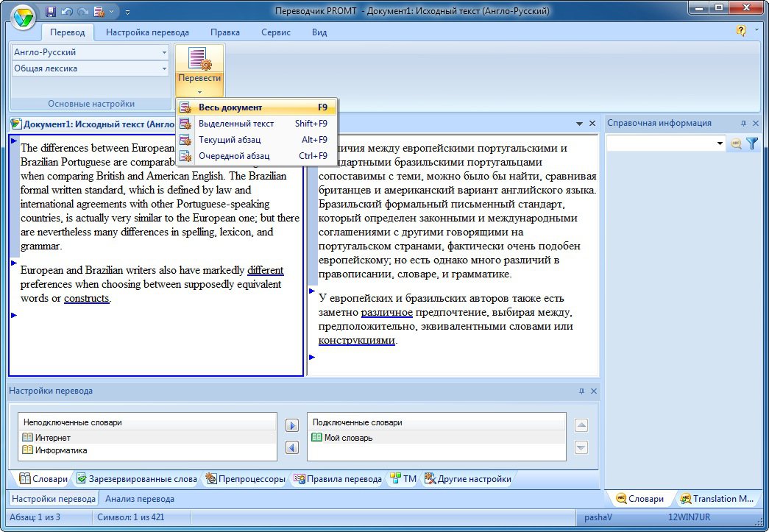Close the Документ1 document pane
This screenshot has width=769, height=532.
[x=592, y=124]
